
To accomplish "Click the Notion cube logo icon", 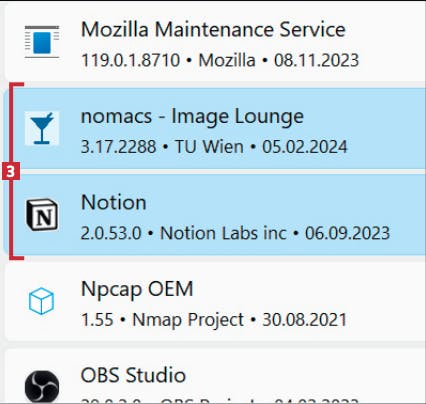I will coord(42,215).
